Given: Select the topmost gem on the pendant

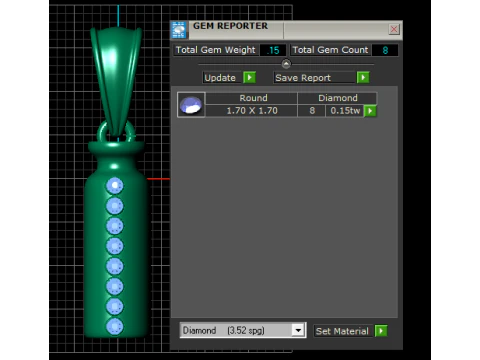Looking at the screenshot, I should [x=115, y=185].
